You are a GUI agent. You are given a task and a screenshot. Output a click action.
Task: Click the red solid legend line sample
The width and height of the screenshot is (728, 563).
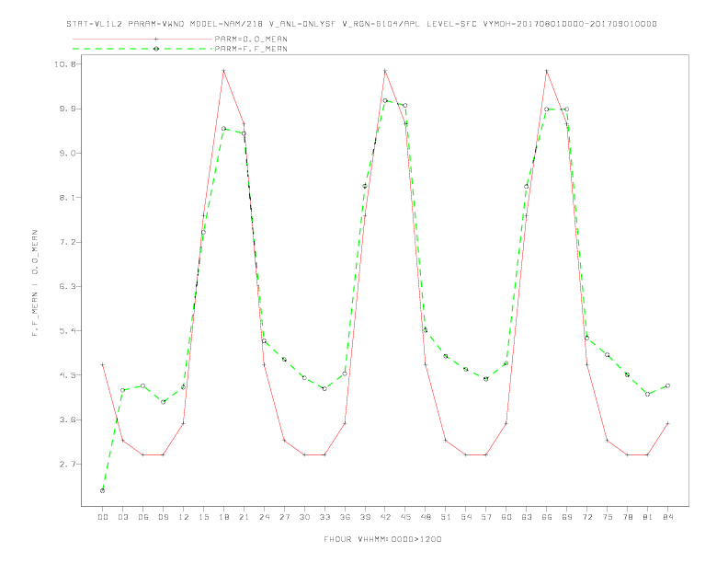pos(142,39)
